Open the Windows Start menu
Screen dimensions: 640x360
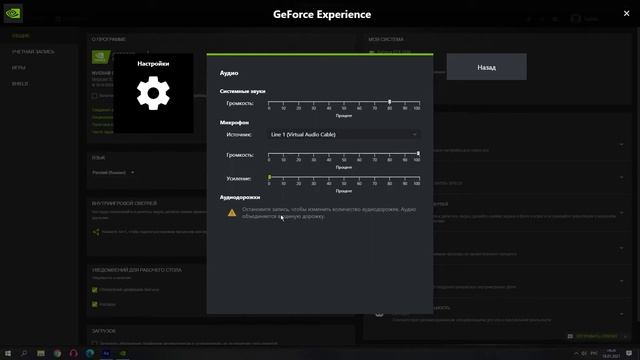coord(8,353)
